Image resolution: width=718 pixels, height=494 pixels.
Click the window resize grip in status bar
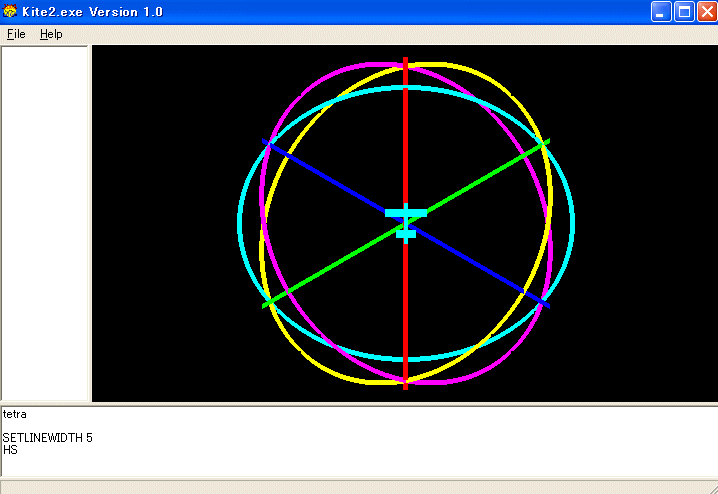tap(713, 489)
